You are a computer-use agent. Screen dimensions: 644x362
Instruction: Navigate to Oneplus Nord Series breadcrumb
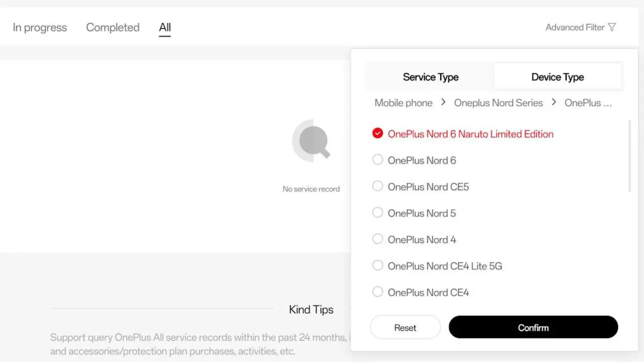[498, 103]
